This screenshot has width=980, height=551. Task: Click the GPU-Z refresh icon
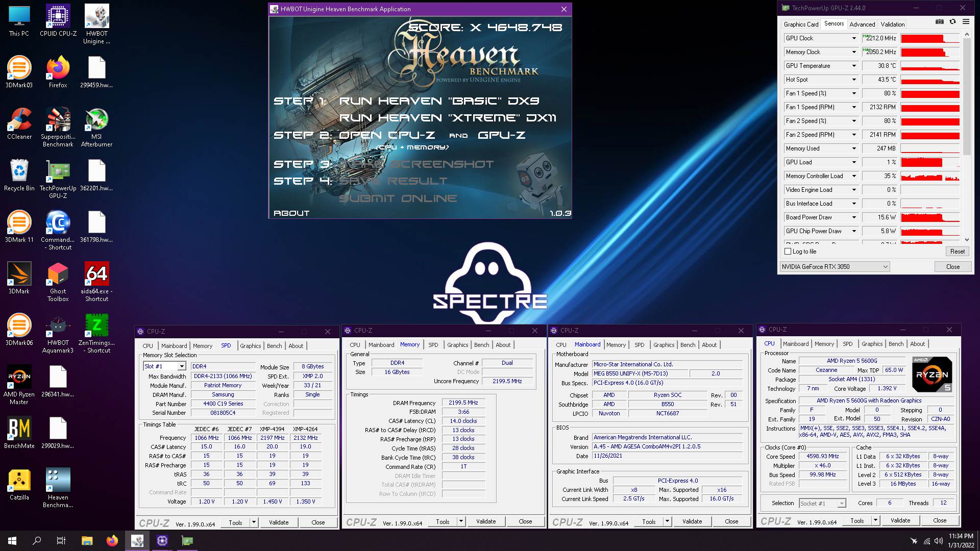(x=952, y=21)
